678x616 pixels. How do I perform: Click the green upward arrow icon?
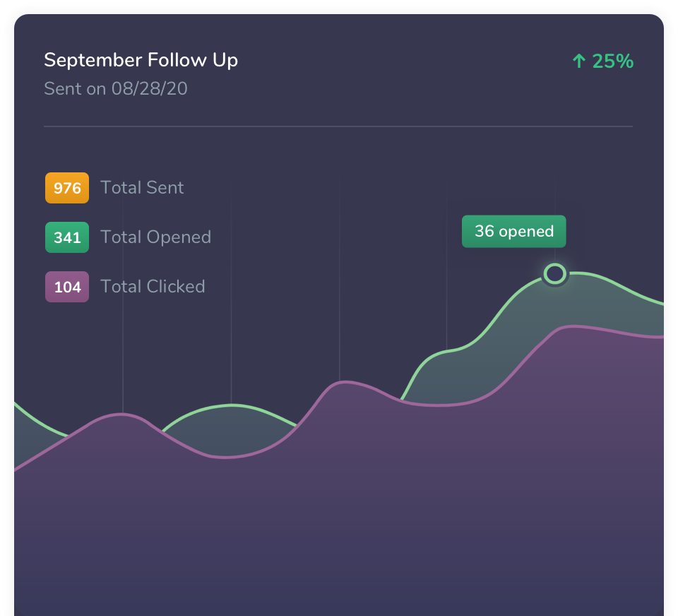point(579,61)
